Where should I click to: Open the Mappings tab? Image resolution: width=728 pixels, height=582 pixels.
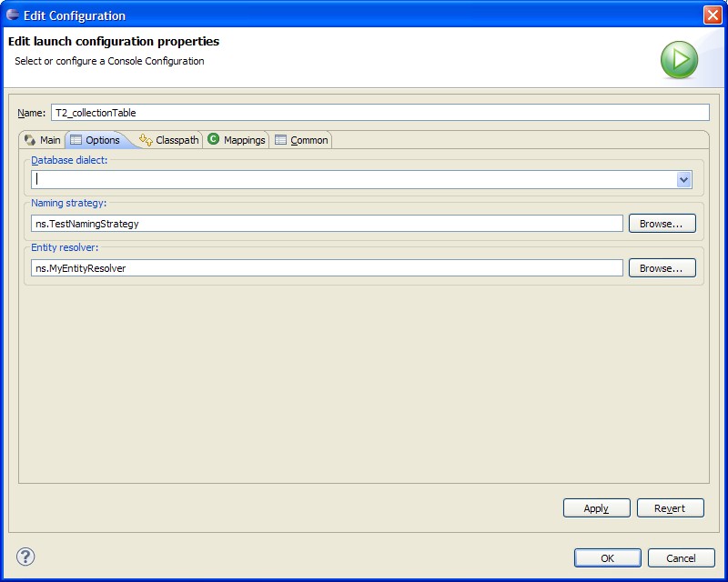[x=237, y=140]
